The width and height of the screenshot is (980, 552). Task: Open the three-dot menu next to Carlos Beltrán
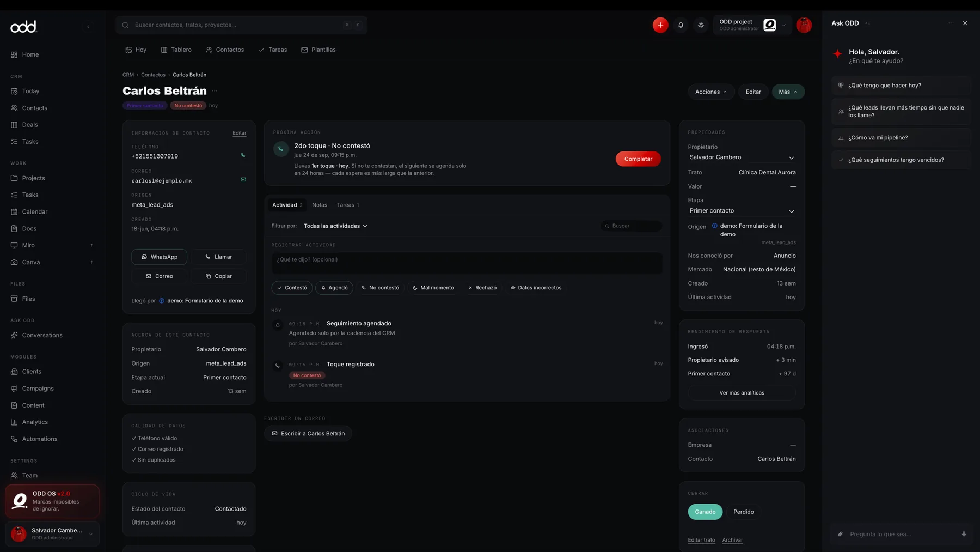coord(215,91)
